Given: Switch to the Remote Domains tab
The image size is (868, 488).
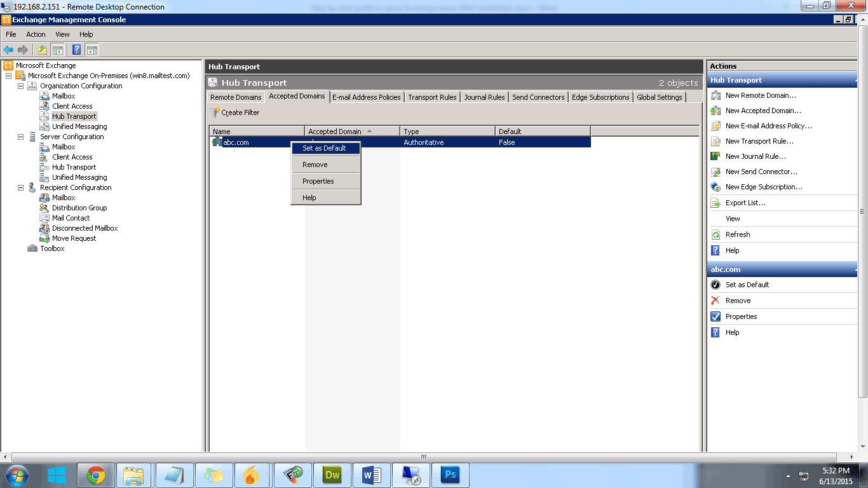Looking at the screenshot, I should coord(236,97).
